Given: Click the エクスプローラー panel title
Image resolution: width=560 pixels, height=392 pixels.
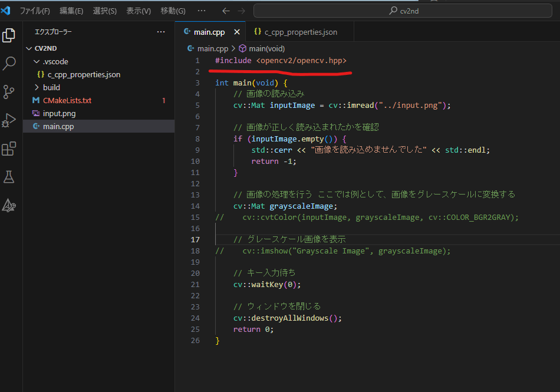Looking at the screenshot, I should [53, 32].
